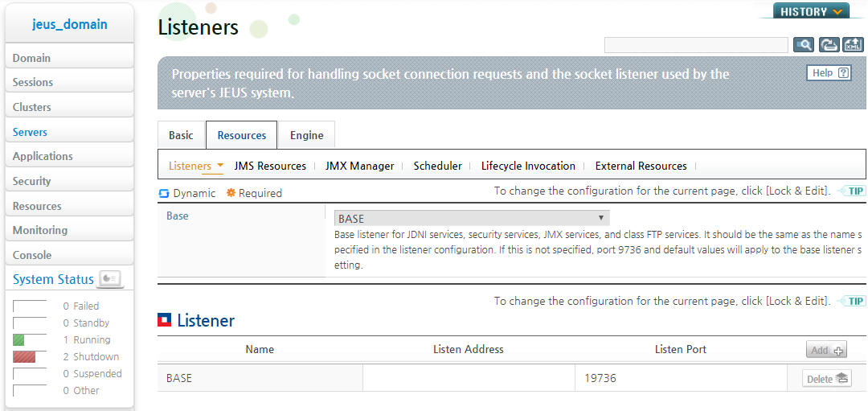
Task: Open Servers in sidebar
Action: tap(70, 132)
